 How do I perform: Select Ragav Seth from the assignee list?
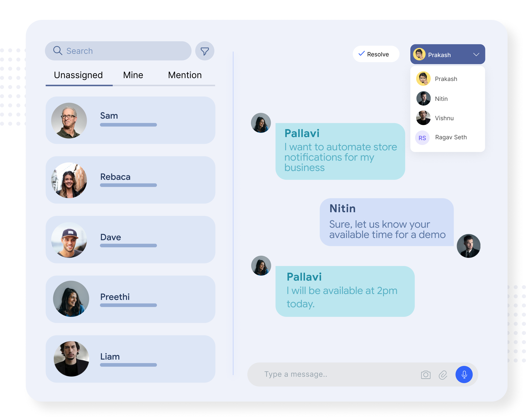click(x=447, y=137)
